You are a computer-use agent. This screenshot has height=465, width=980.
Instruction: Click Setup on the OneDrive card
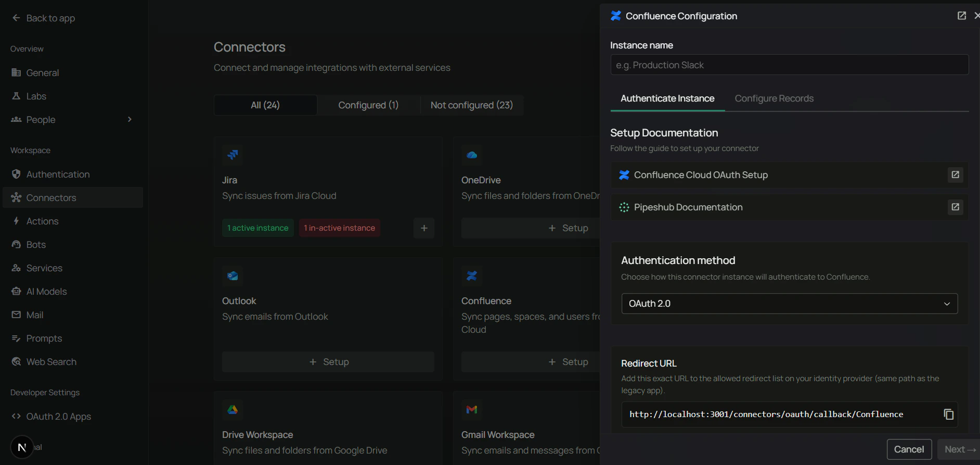(531, 228)
